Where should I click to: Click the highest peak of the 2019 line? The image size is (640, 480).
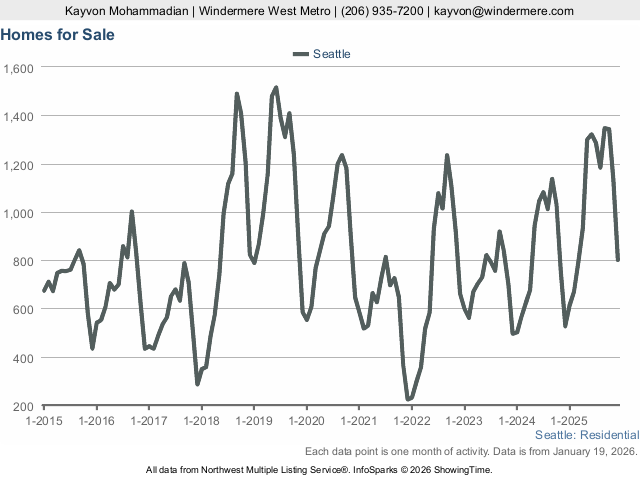click(276, 88)
